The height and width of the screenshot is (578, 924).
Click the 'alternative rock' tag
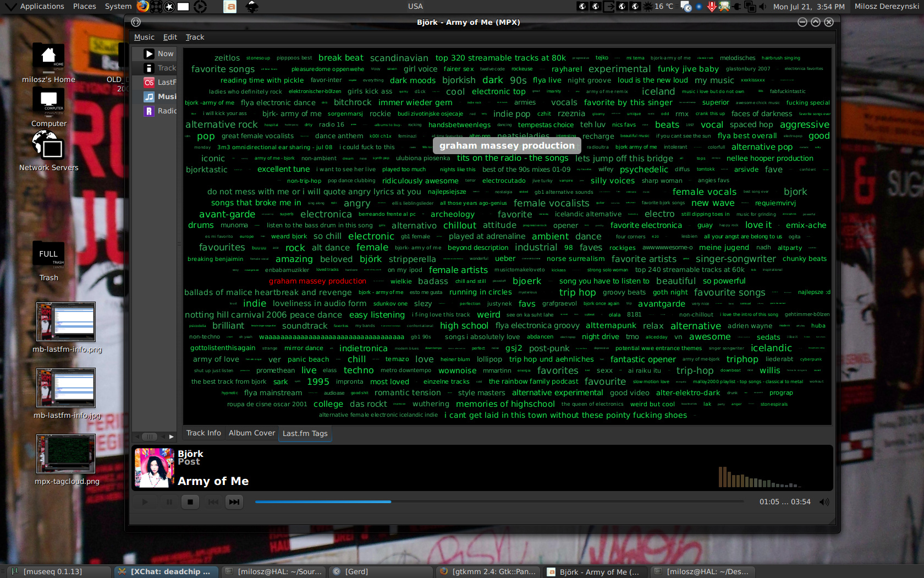pos(221,124)
